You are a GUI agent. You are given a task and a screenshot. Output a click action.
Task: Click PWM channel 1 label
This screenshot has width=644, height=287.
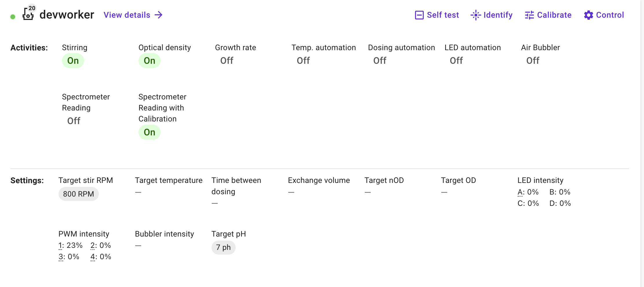(x=61, y=246)
